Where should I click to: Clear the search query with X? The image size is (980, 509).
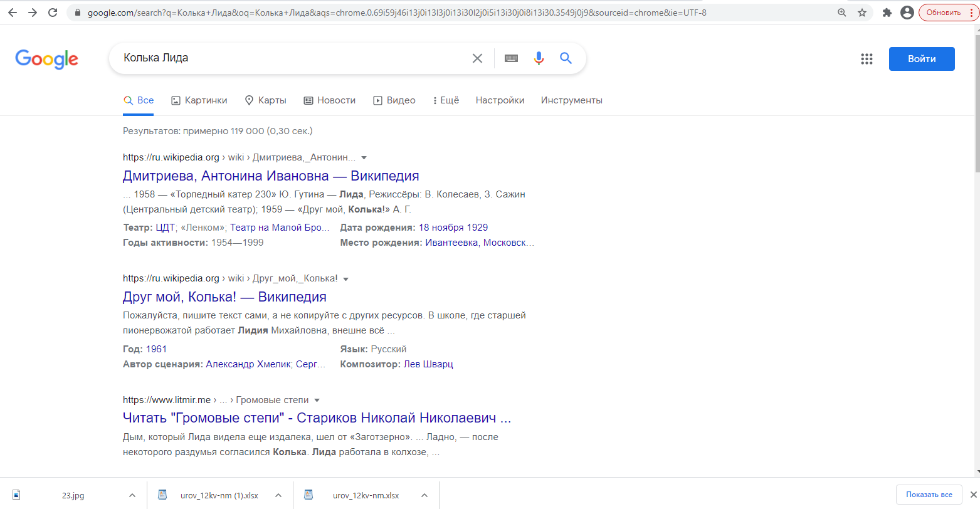click(x=477, y=58)
